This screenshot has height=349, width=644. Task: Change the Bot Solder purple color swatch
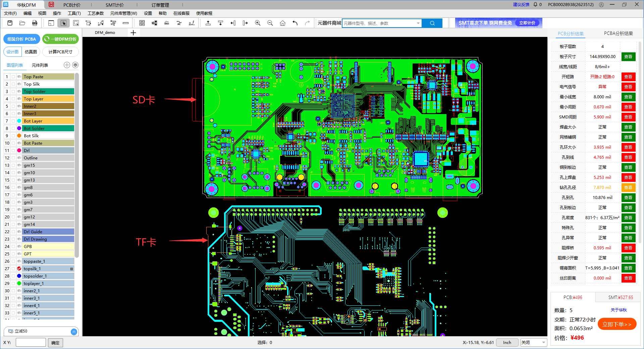click(19, 129)
